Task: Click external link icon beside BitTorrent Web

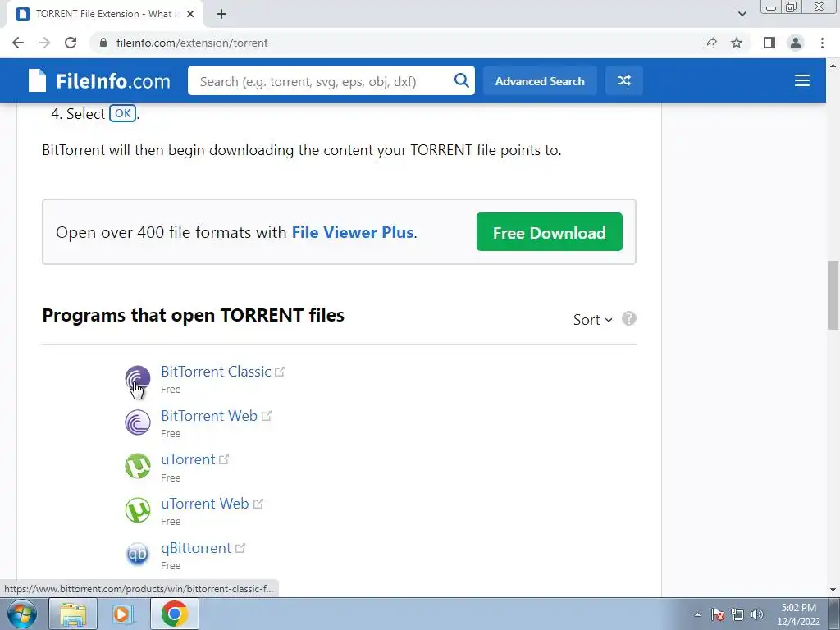Action: coord(267,416)
